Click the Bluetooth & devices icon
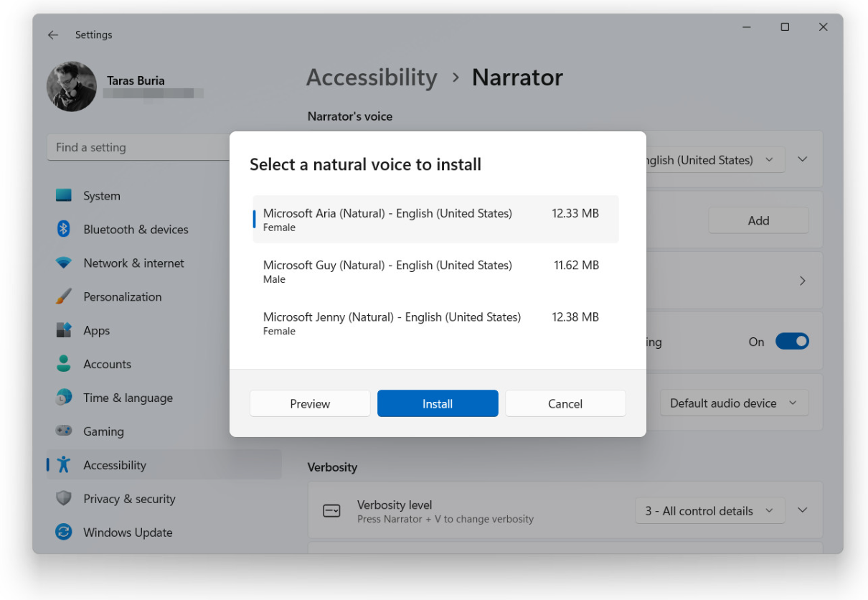Screen dimensions: 868x600 64,230
